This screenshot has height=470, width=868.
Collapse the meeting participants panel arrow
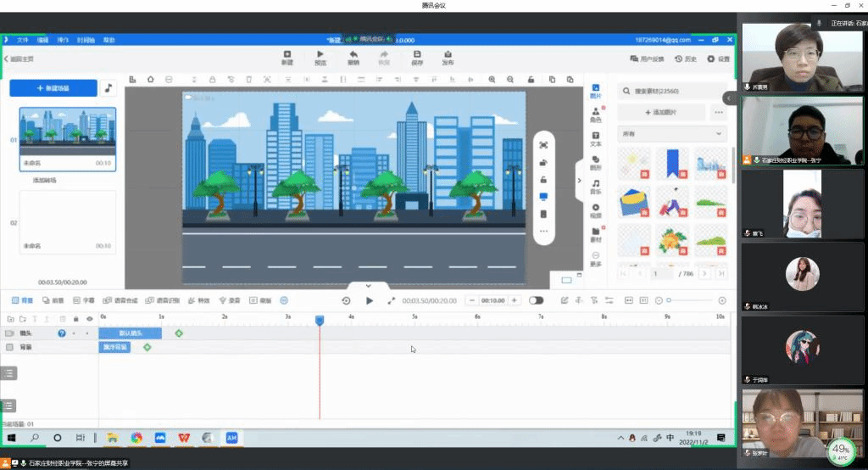(729, 98)
